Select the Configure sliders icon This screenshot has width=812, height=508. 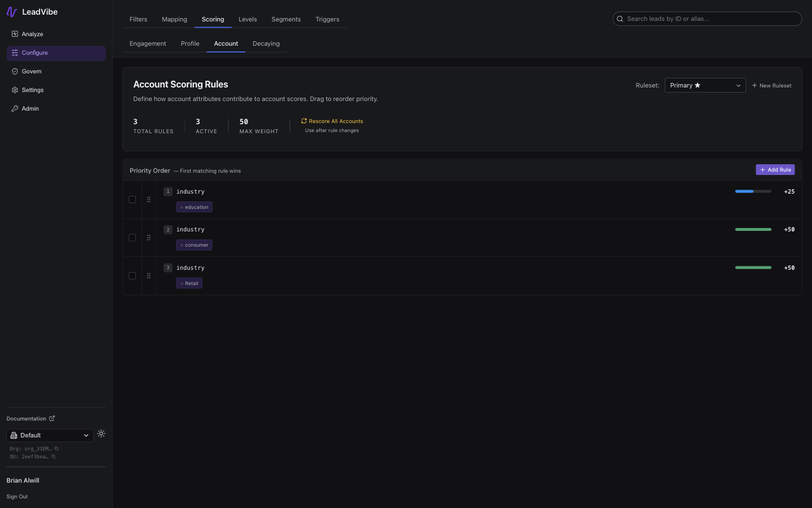pos(14,52)
